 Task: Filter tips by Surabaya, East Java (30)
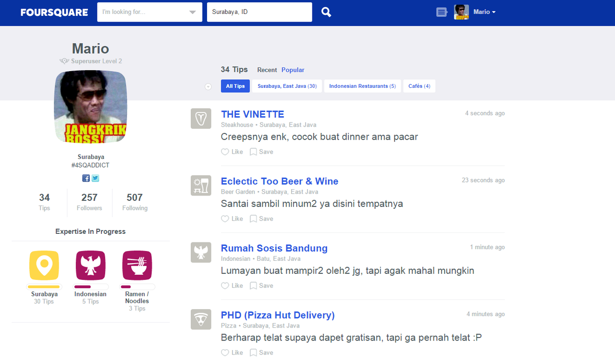click(x=287, y=86)
